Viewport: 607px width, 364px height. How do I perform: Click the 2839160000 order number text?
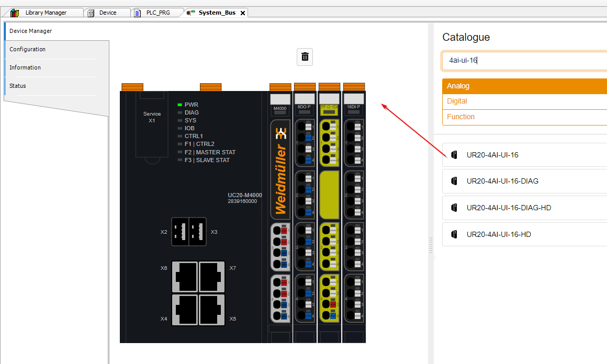click(x=242, y=201)
